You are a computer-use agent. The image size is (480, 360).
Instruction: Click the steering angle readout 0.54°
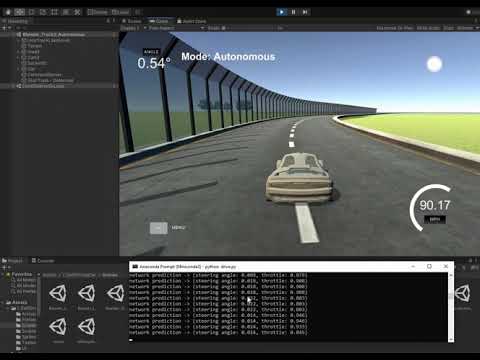(x=154, y=63)
